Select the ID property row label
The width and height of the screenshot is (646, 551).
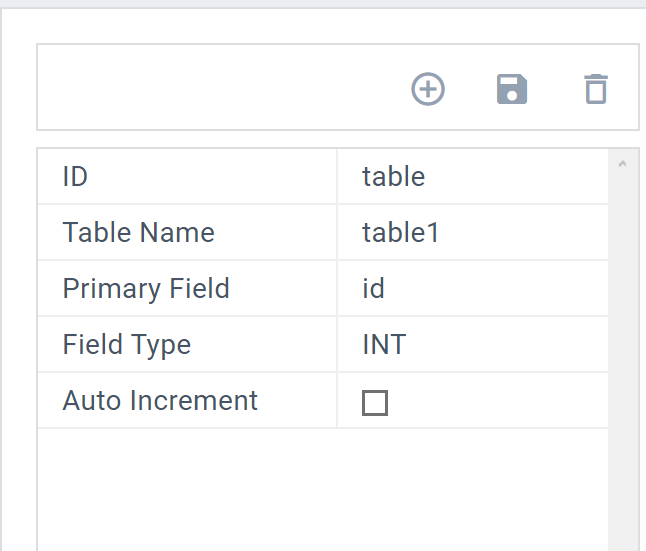(x=76, y=177)
